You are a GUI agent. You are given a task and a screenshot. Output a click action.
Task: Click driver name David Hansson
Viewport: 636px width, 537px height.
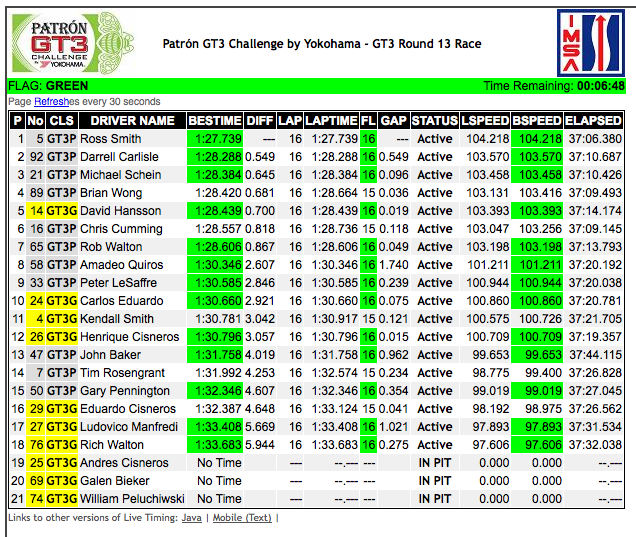click(x=120, y=211)
